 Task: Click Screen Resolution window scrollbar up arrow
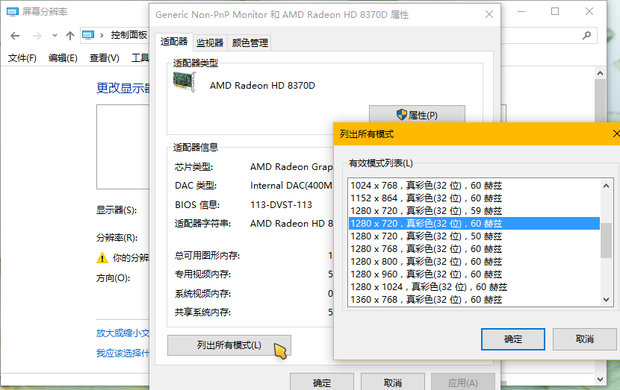tap(600, 73)
